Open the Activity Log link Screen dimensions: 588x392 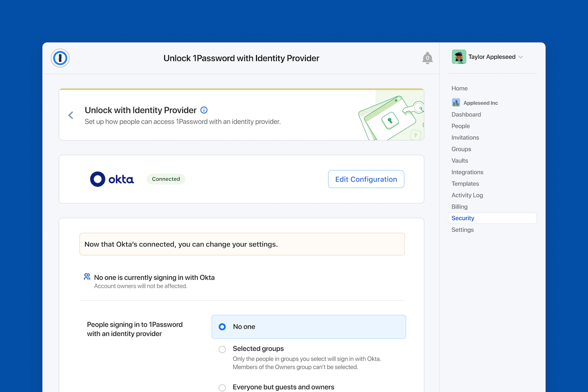[x=467, y=195]
